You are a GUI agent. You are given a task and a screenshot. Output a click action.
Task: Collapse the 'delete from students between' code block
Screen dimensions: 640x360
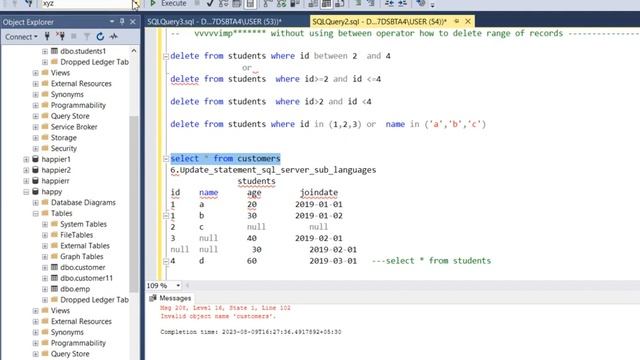coord(166,56)
